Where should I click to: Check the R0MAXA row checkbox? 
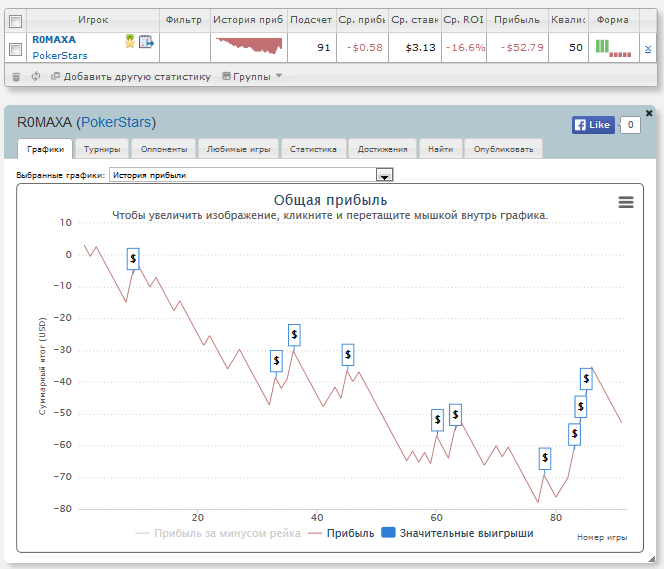coord(15,47)
